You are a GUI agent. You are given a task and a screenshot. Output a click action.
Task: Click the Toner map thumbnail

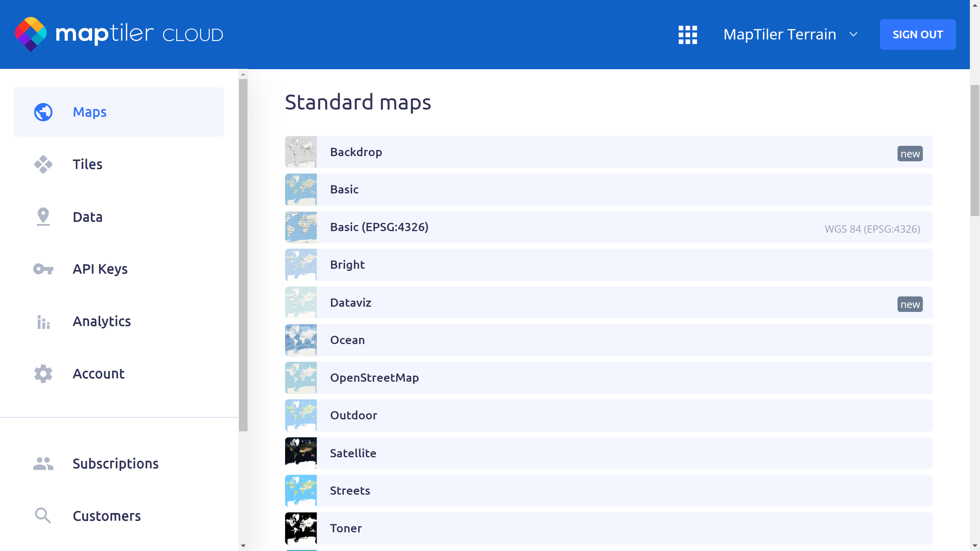300,528
